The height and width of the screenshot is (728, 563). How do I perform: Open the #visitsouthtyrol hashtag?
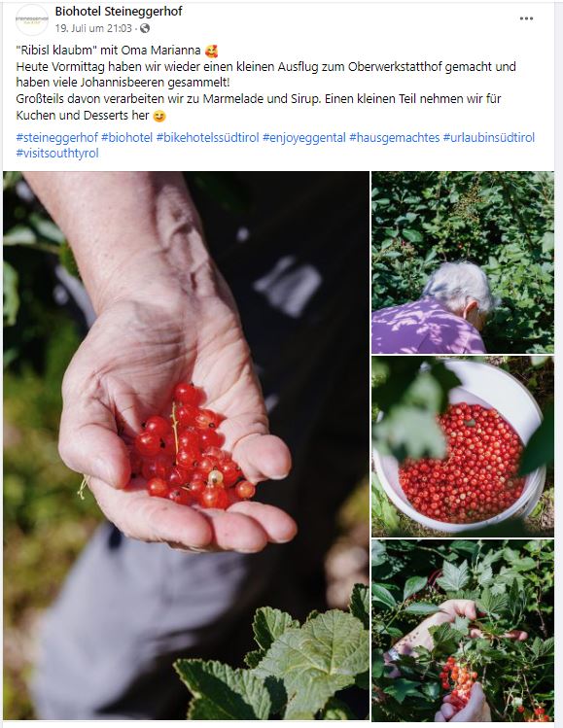[57, 154]
